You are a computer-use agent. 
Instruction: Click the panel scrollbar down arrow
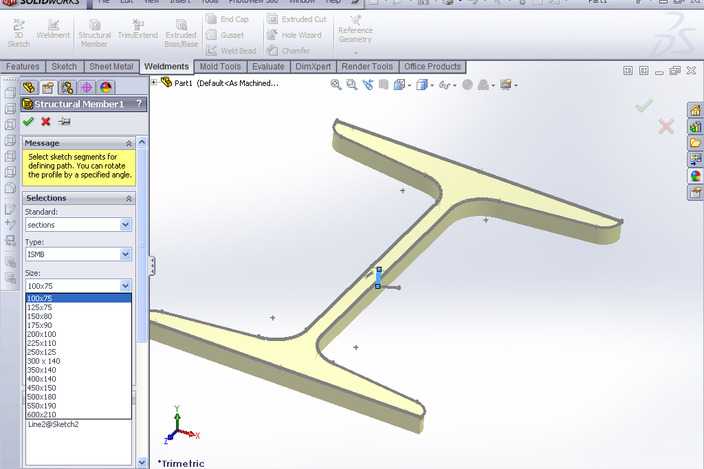pos(142,462)
